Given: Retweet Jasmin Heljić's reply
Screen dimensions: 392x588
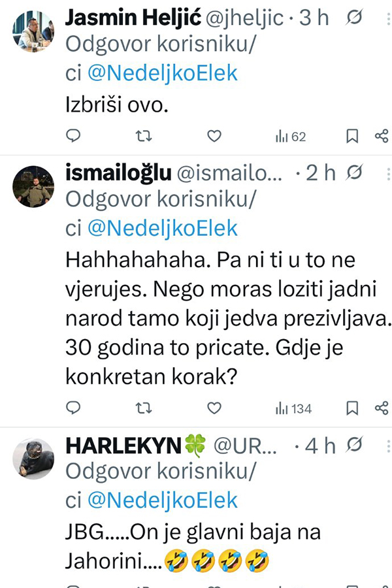Looking at the screenshot, I should tap(144, 136).
